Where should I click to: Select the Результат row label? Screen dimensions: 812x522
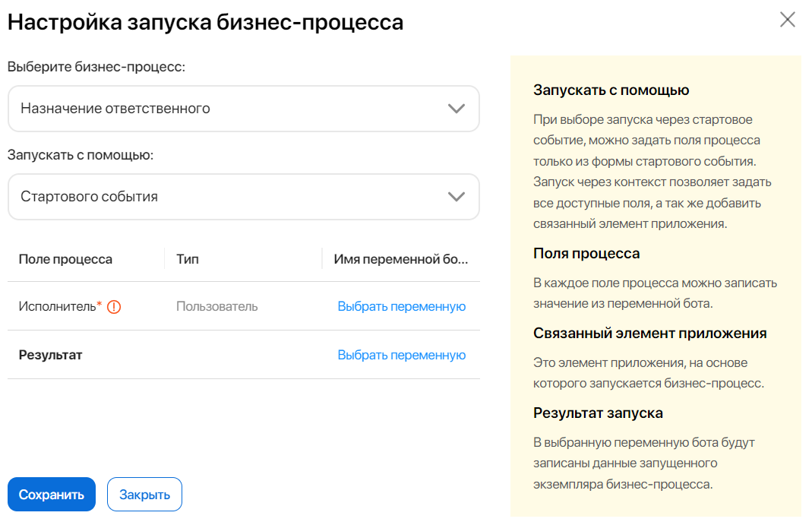50,355
